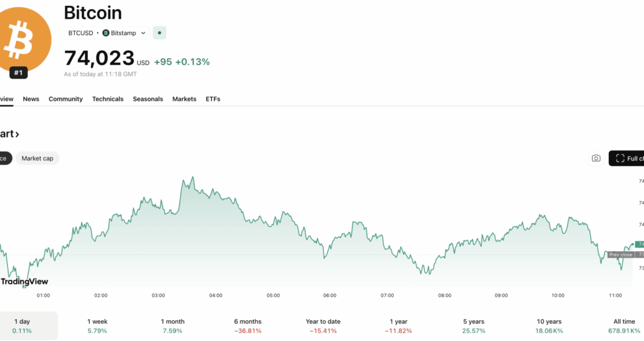Go to the Technicals tab
Image resolution: width=644 pixels, height=341 pixels.
[x=107, y=99]
